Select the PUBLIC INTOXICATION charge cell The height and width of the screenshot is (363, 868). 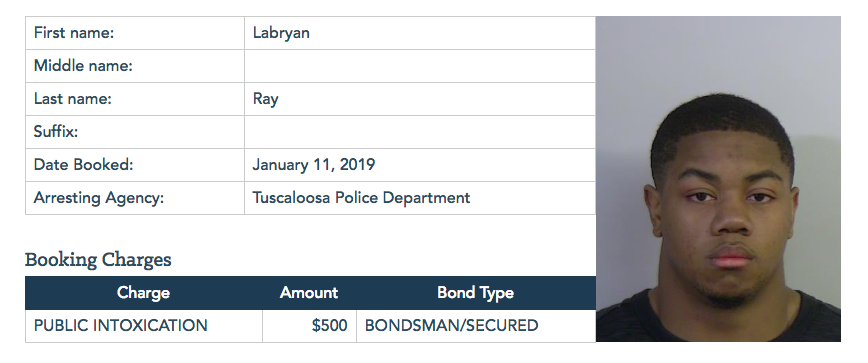click(x=144, y=326)
